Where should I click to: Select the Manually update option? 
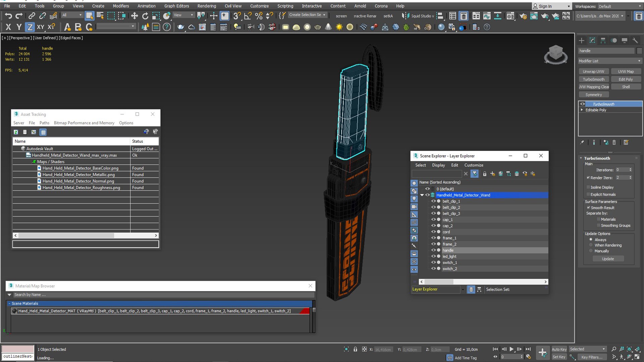(x=591, y=251)
